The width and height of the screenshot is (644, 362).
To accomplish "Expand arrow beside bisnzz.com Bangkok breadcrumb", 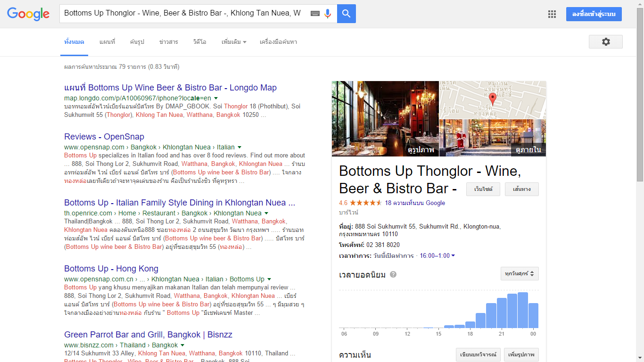I will click(x=183, y=345).
